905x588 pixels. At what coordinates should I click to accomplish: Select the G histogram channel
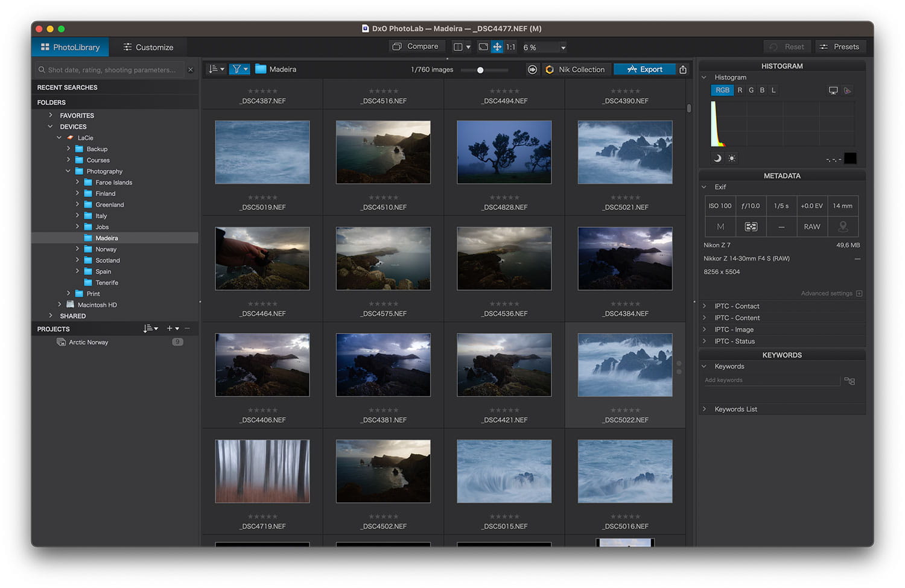coord(751,90)
